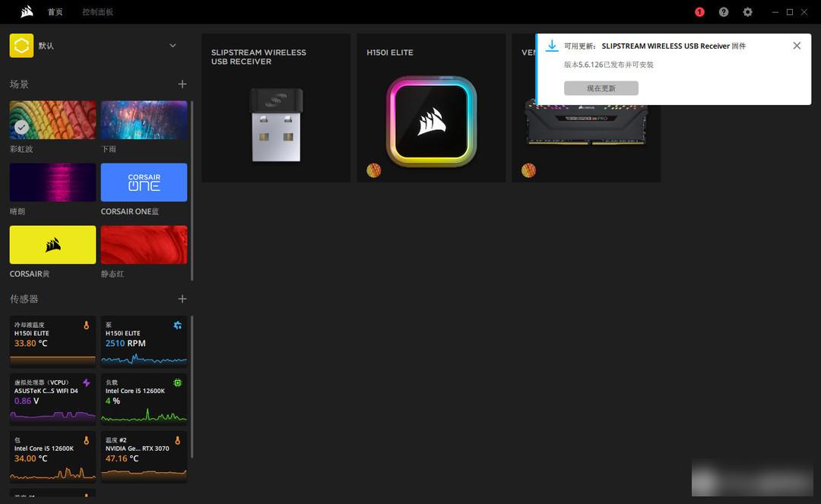The height and width of the screenshot is (504, 821).
Task: Click the 2510 RPM pump speed value
Action: (125, 344)
